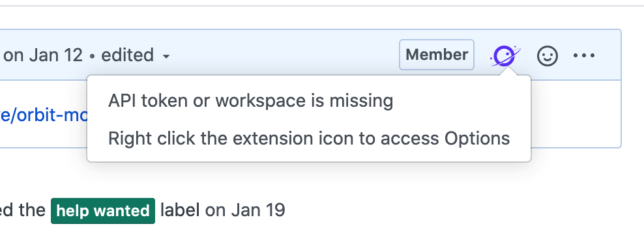644x237 pixels.
Task: Click the 'edited' text in comment header
Action: pos(127,55)
